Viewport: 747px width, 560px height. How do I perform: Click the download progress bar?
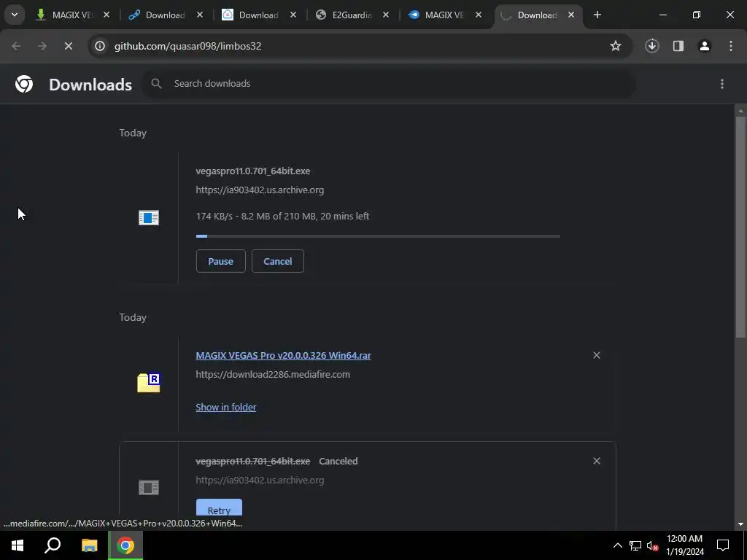[x=378, y=236]
